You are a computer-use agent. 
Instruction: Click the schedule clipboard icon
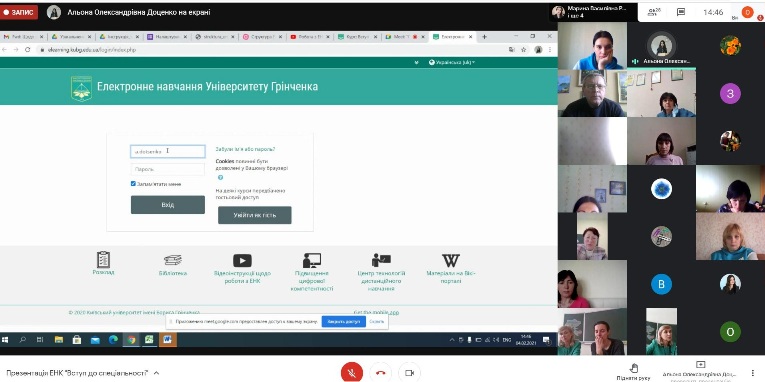[x=103, y=260]
